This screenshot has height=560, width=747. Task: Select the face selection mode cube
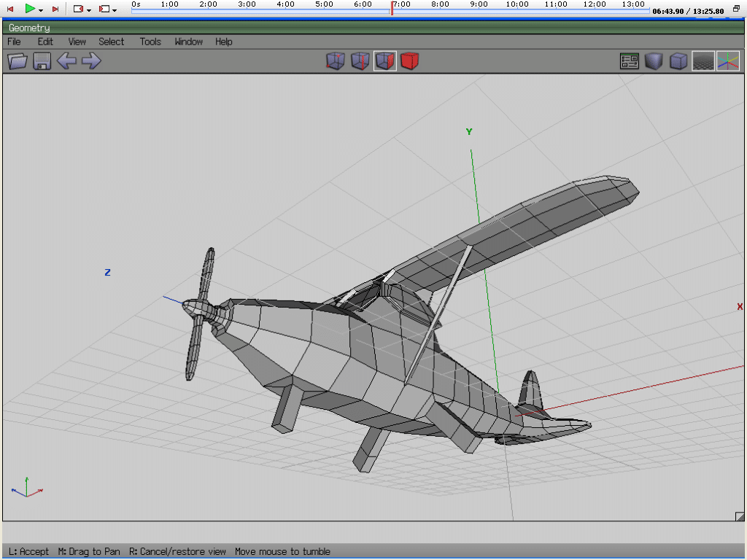tap(385, 61)
